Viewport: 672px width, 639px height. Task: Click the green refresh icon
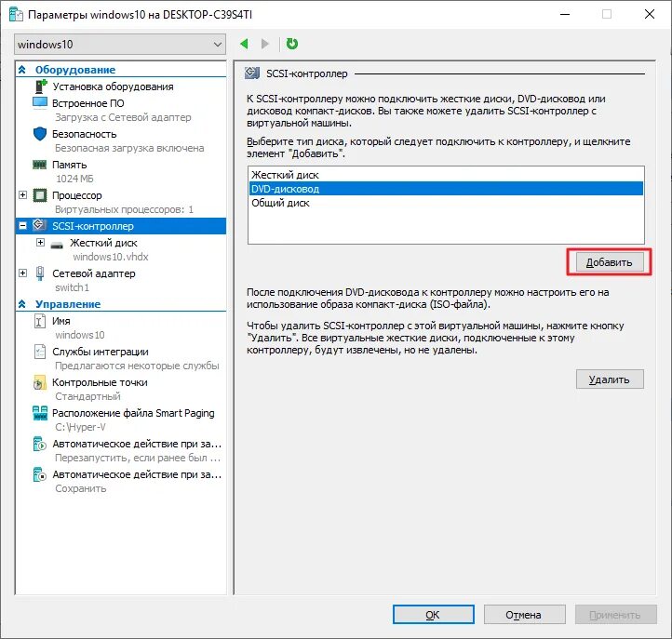click(x=292, y=44)
